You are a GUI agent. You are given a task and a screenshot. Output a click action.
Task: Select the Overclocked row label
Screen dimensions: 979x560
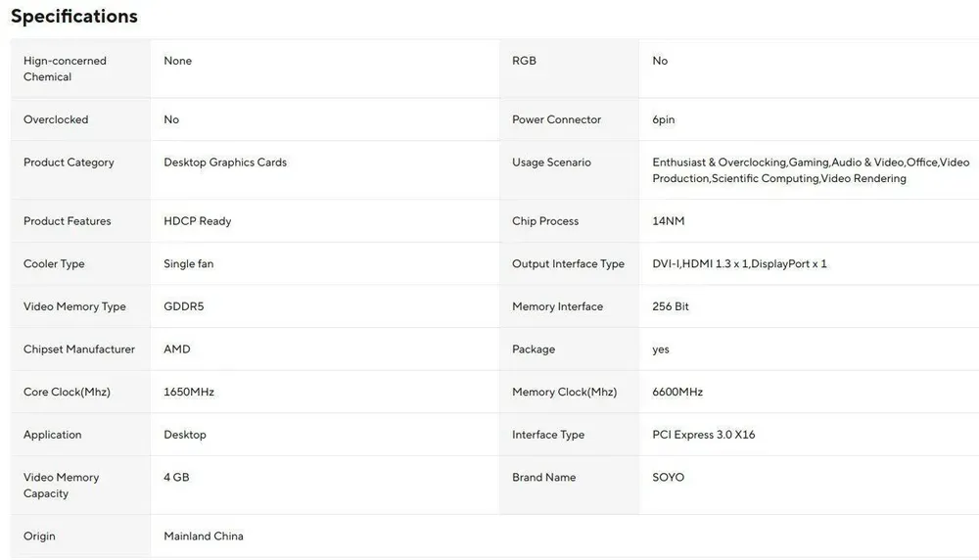click(56, 119)
